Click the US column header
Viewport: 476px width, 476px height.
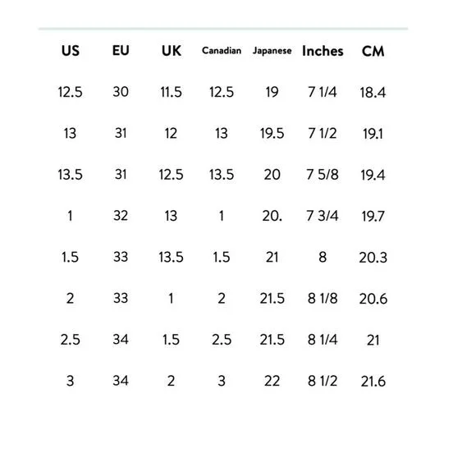pos(70,51)
